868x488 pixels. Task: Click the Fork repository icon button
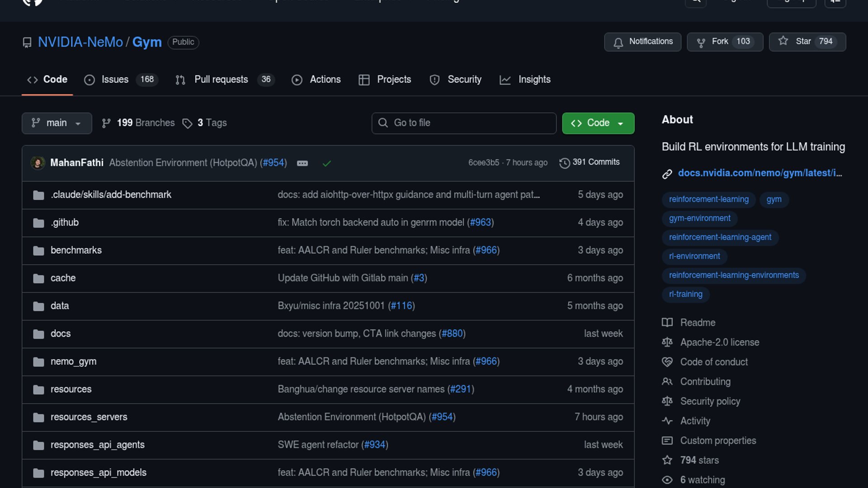(x=701, y=42)
